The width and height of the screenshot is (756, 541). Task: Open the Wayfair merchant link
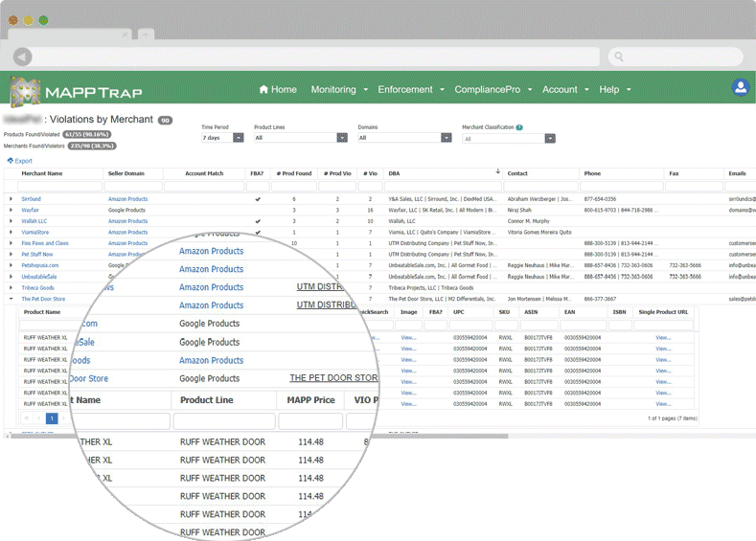click(30, 210)
